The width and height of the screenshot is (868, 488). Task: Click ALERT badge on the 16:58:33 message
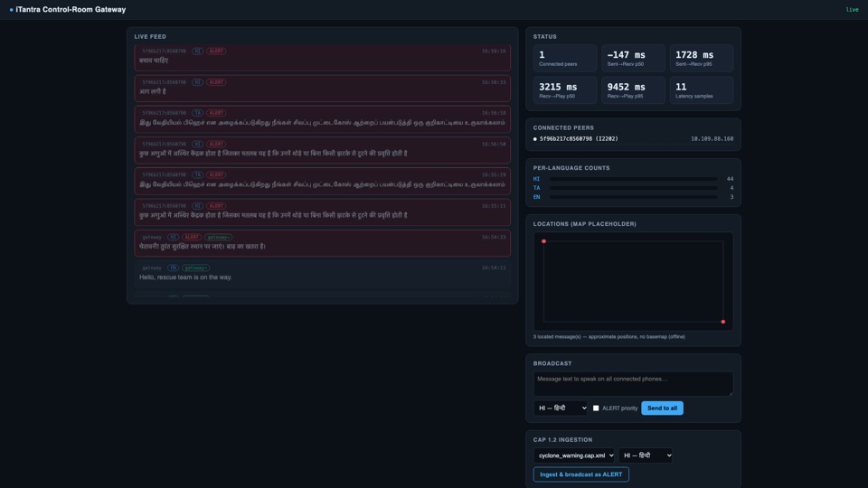click(216, 82)
